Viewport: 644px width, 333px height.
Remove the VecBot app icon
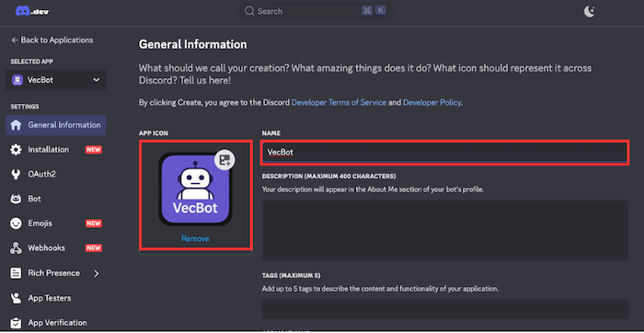point(195,238)
